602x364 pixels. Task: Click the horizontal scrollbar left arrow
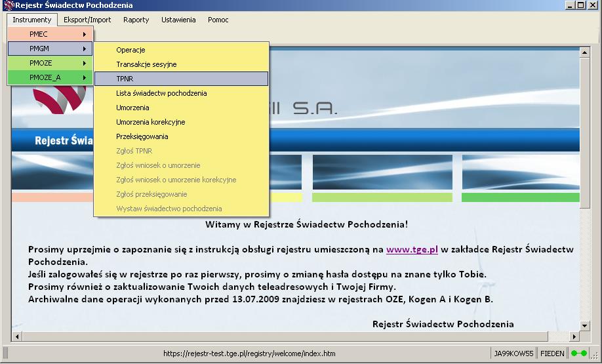tap(17, 336)
